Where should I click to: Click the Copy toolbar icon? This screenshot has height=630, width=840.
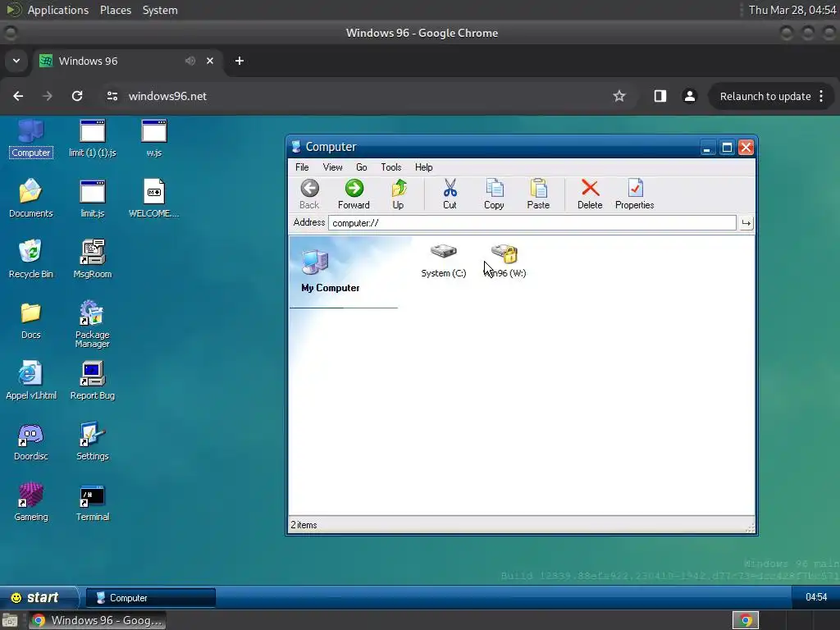[494, 194]
